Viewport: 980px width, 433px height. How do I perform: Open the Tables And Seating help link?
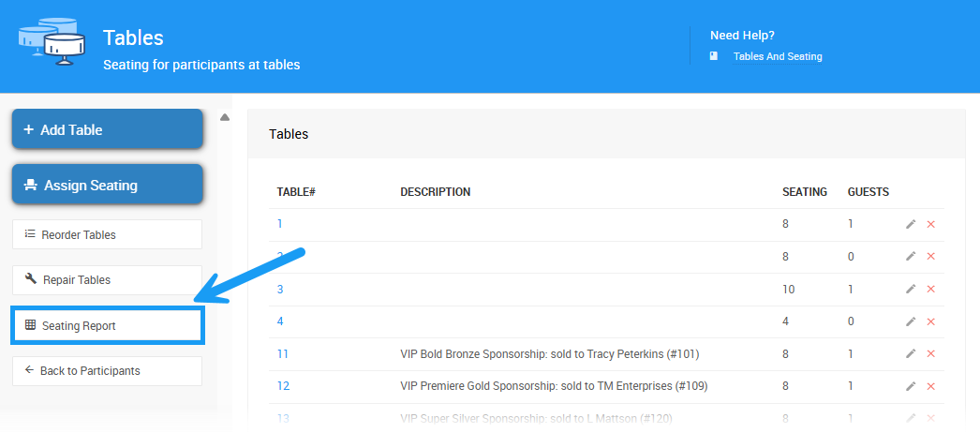pos(778,56)
